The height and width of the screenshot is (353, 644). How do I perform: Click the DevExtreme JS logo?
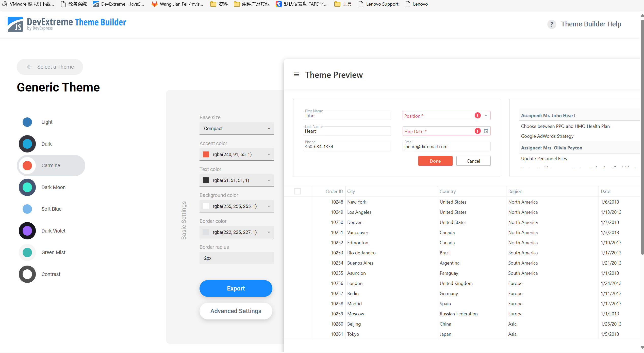(15, 24)
